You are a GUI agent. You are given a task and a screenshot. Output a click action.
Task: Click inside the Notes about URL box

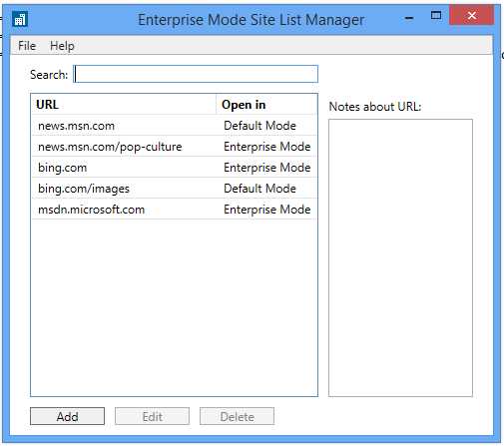(400, 257)
